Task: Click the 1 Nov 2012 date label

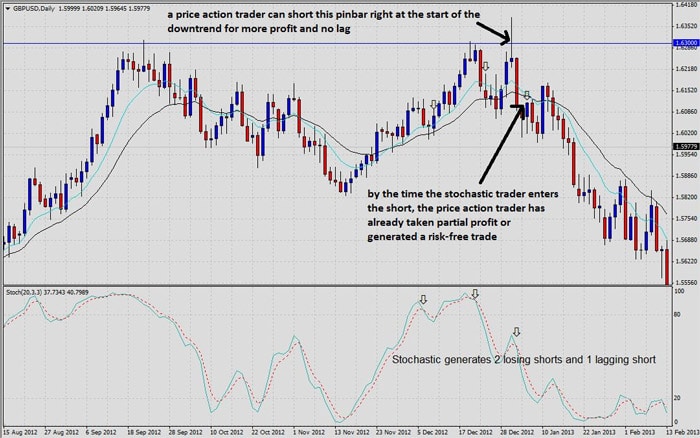Action: [308, 432]
